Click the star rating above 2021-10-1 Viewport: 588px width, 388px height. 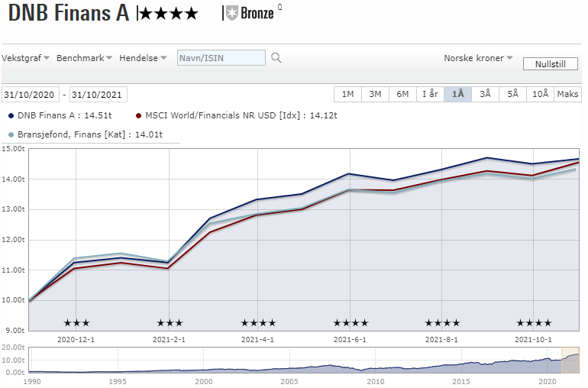point(534,322)
